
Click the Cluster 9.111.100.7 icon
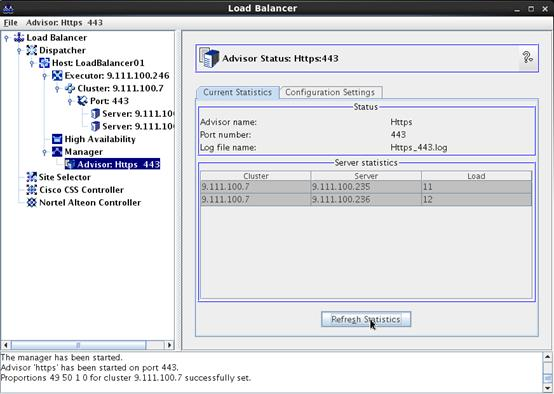click(x=70, y=88)
